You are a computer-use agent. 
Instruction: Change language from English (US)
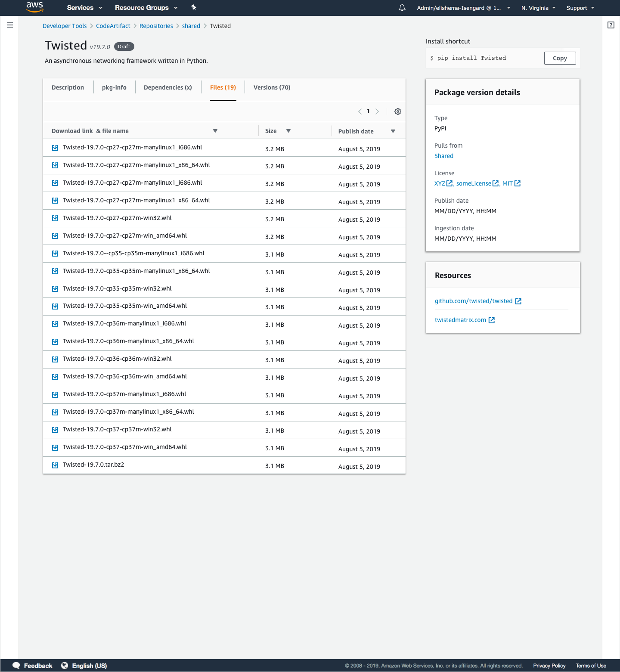(84, 666)
